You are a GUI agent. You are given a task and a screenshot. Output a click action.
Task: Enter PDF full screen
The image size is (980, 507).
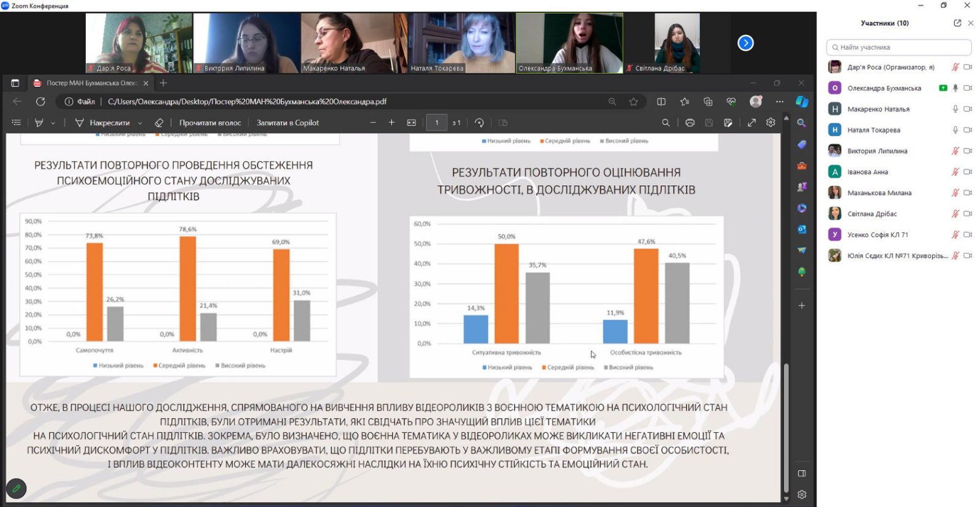(752, 123)
